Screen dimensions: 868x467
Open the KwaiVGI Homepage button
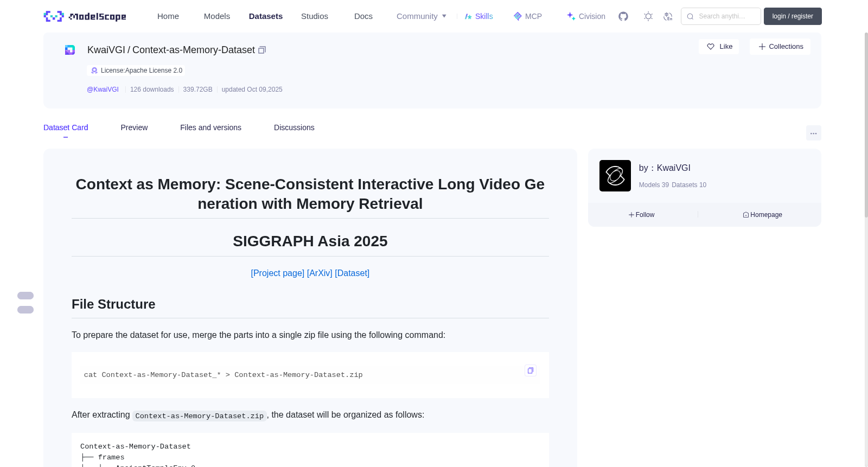762,215
